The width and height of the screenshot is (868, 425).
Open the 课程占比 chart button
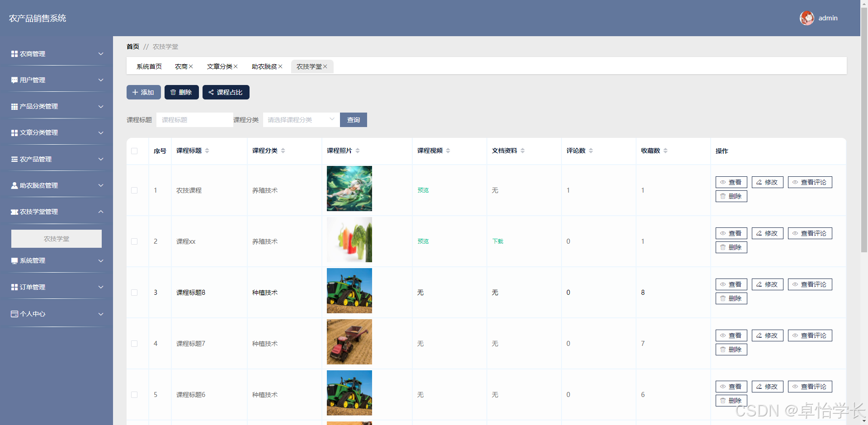point(226,92)
